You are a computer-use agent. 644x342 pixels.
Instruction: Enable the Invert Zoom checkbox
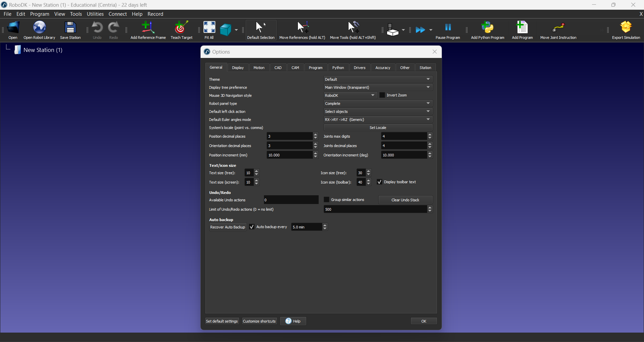point(382,95)
